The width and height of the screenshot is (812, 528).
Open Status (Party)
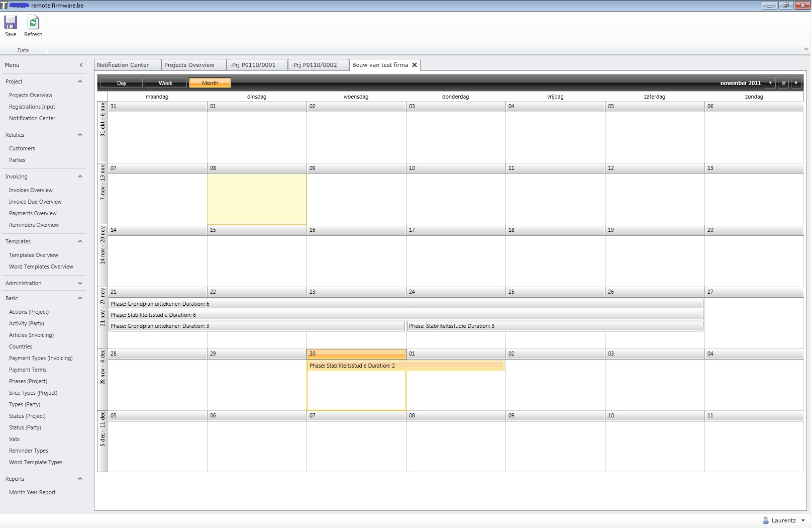25,427
